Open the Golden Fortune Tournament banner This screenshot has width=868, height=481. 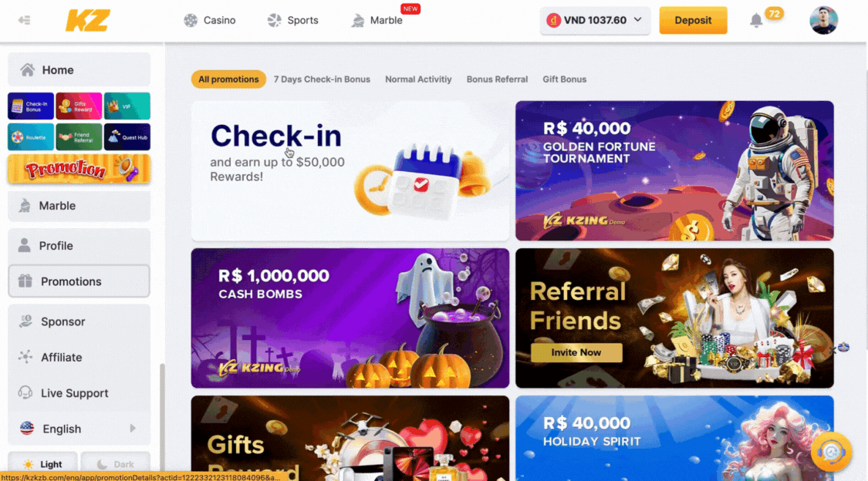[x=674, y=170]
